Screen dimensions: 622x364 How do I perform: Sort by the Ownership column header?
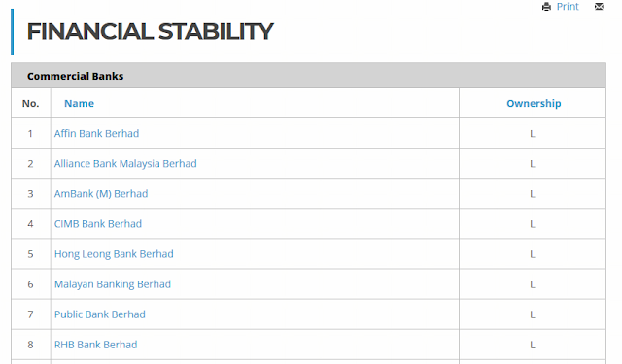[x=534, y=104]
